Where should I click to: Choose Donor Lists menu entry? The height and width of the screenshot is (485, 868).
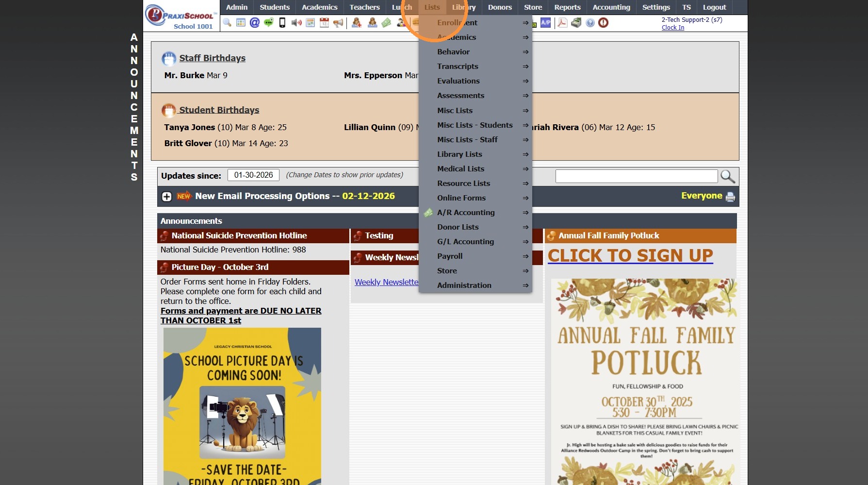pyautogui.click(x=475, y=227)
